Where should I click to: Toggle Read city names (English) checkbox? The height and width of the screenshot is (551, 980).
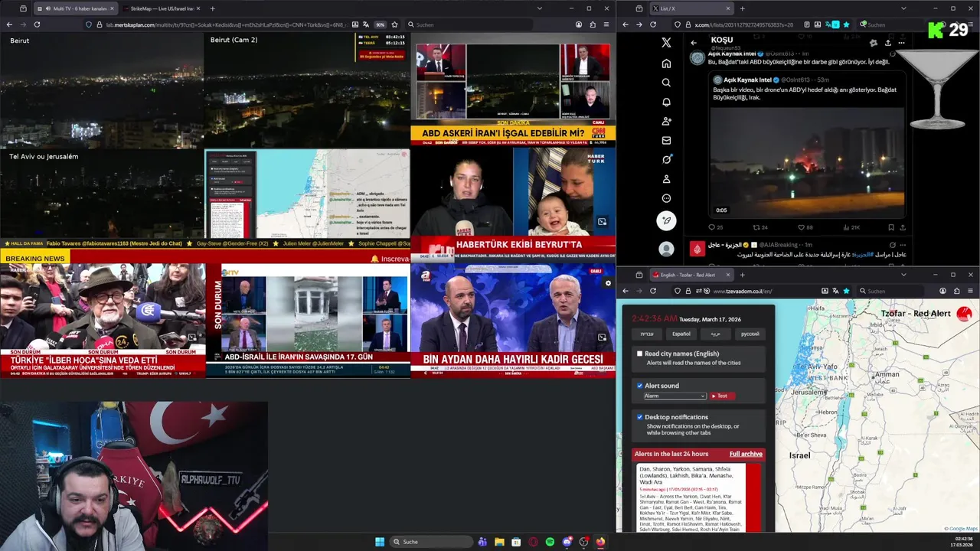click(640, 354)
